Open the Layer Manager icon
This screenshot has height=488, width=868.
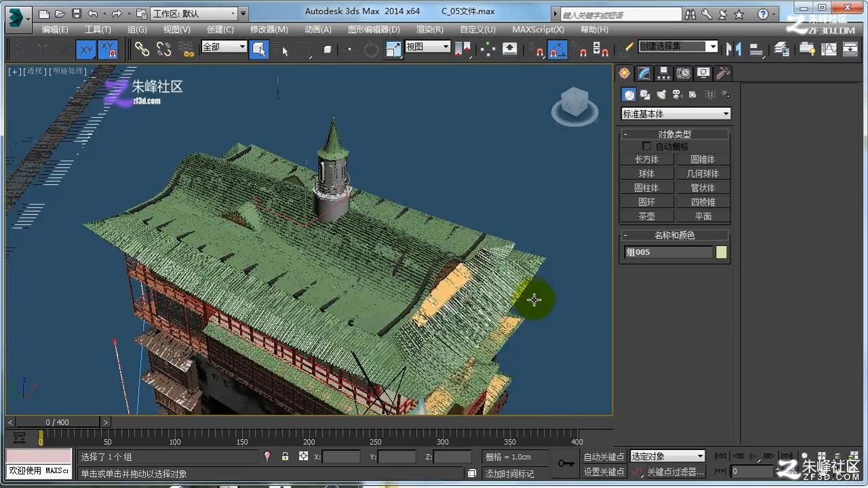pos(782,49)
